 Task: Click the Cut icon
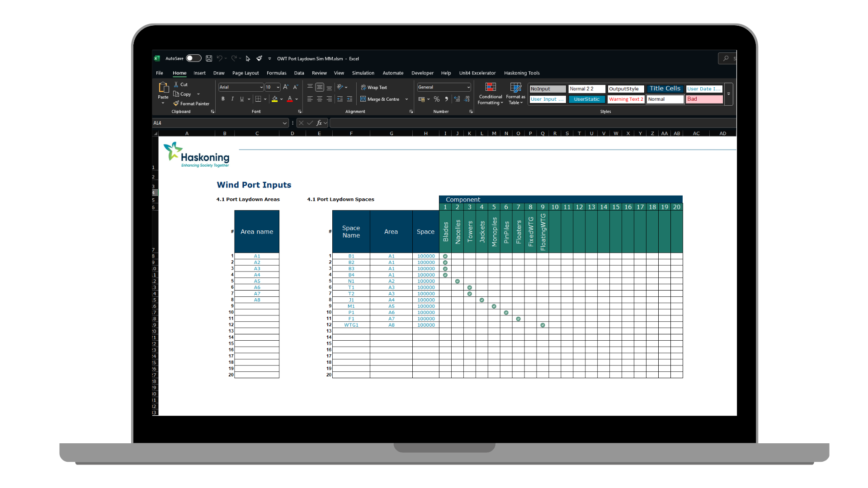coord(176,84)
